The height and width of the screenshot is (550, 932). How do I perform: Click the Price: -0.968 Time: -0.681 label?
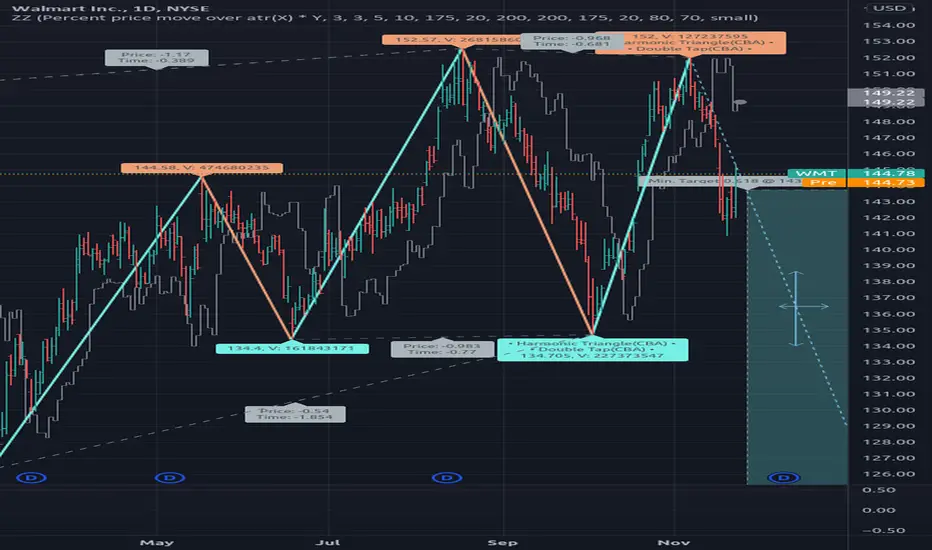tap(572, 41)
